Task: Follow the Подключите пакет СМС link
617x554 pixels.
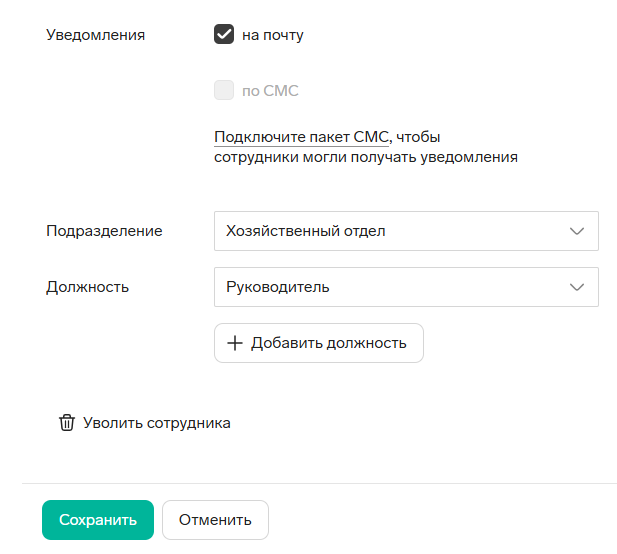Action: coord(301,137)
